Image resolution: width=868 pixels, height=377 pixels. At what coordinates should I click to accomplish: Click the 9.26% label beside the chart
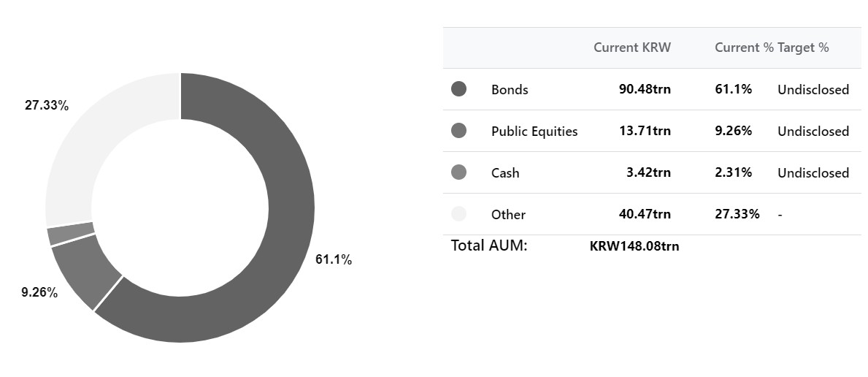pyautogui.click(x=39, y=292)
